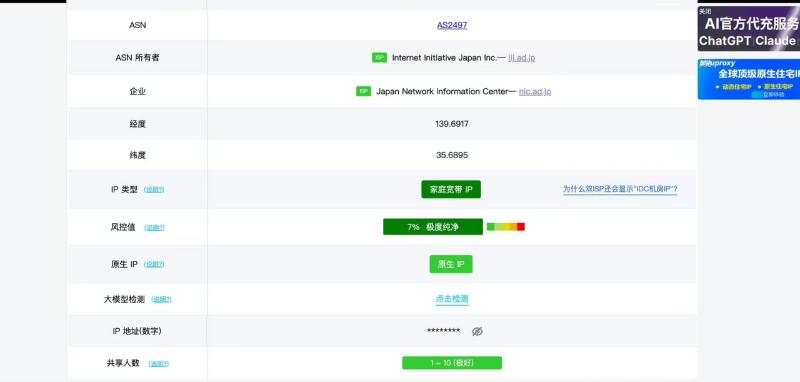Click the IP 地址(数字) row label
Image resolution: width=800 pixels, height=382 pixels.
coord(137,332)
